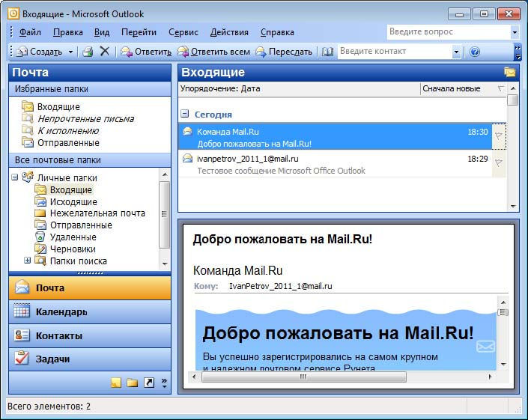Screen dimensions: 528x420
Task: Click the К исполнению search folder icon
Action: (x=28, y=130)
